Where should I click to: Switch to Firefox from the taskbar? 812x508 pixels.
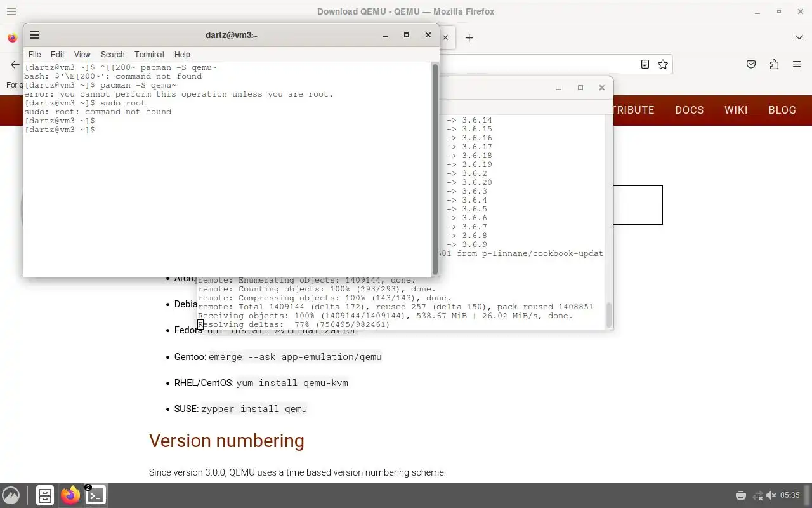[70, 495]
